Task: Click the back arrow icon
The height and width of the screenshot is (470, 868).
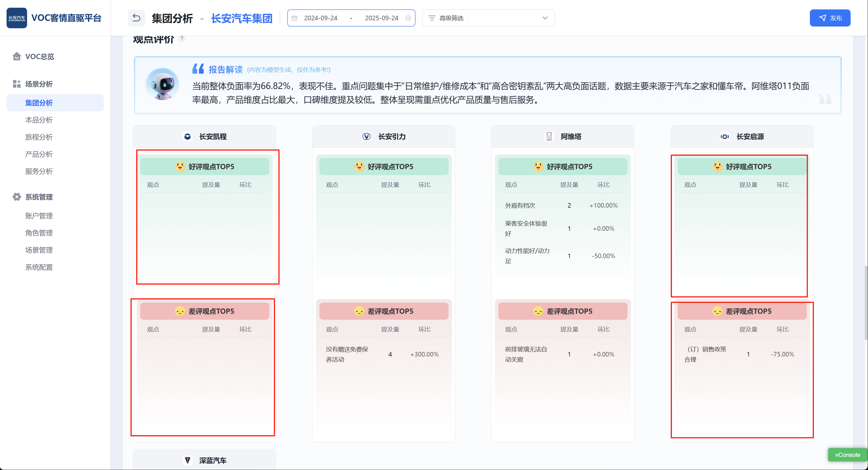Action: 136,18
